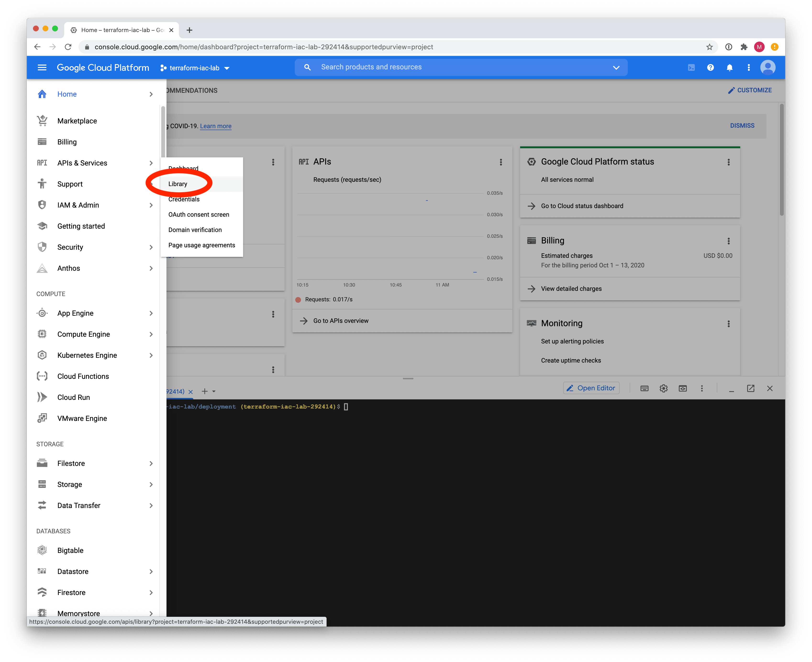Viewport: 812px width, 662px height.
Task: Click the Cloud Run icon
Action: (x=42, y=397)
